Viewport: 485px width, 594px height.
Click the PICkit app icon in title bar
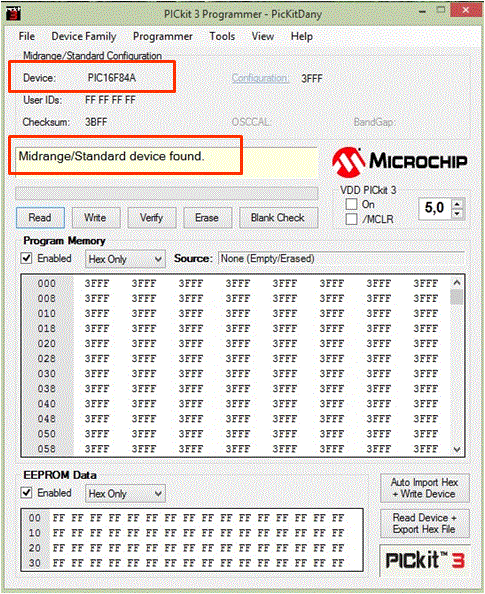pos(13,13)
